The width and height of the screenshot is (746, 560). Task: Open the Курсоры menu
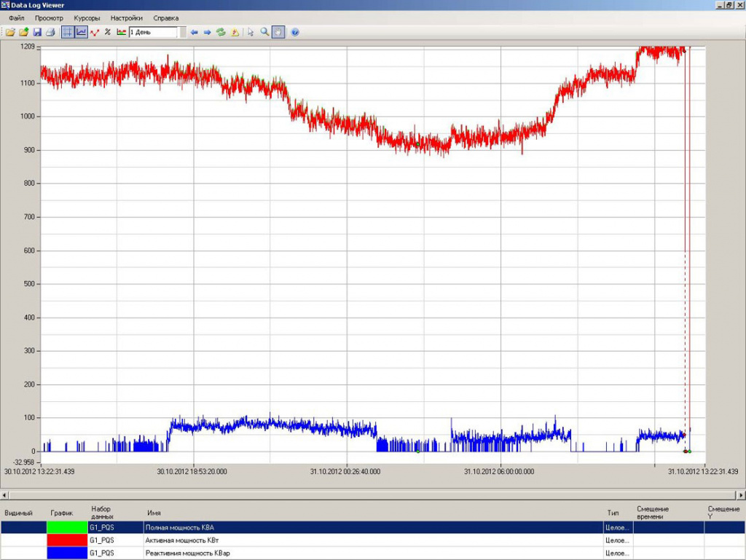tap(87, 18)
